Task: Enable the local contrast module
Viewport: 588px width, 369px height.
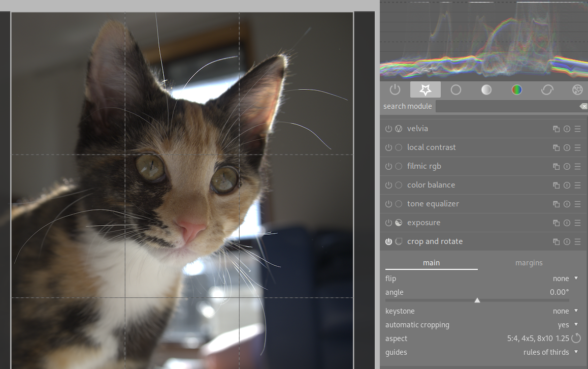Action: 388,147
